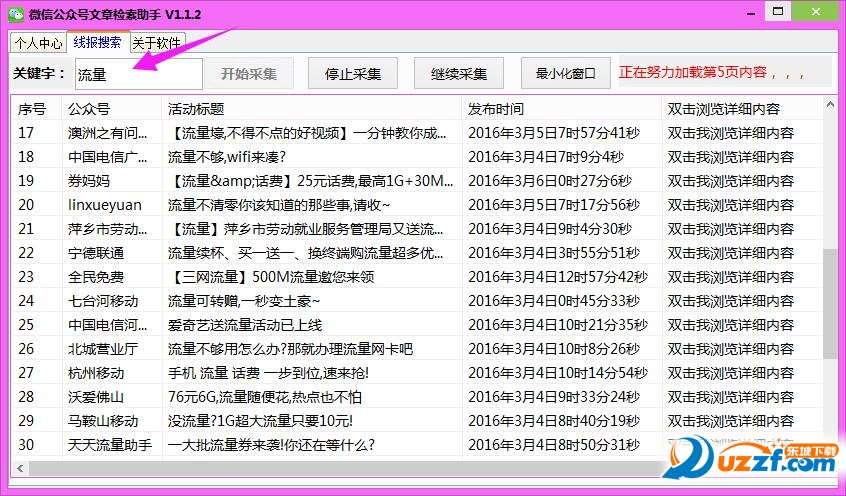Viewport: 846px width, 496px height.
Task: Stop collecting with 停止采集 button
Action: [x=353, y=73]
